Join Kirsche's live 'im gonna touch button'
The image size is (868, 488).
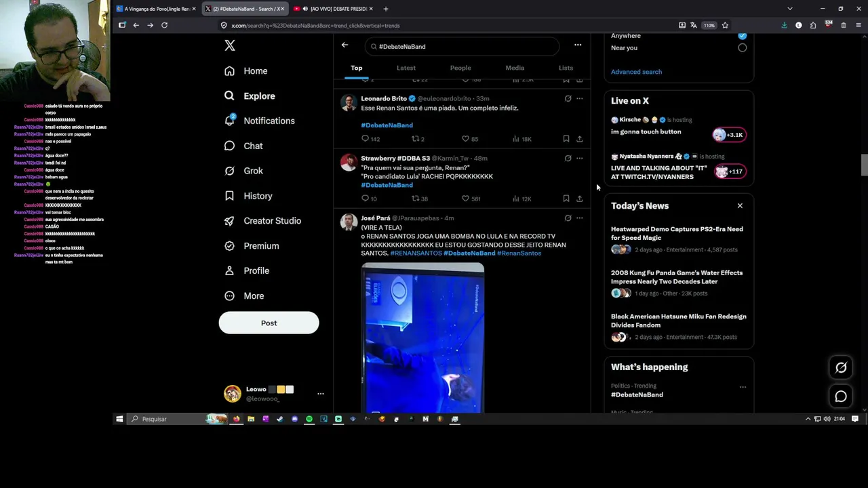tap(679, 128)
